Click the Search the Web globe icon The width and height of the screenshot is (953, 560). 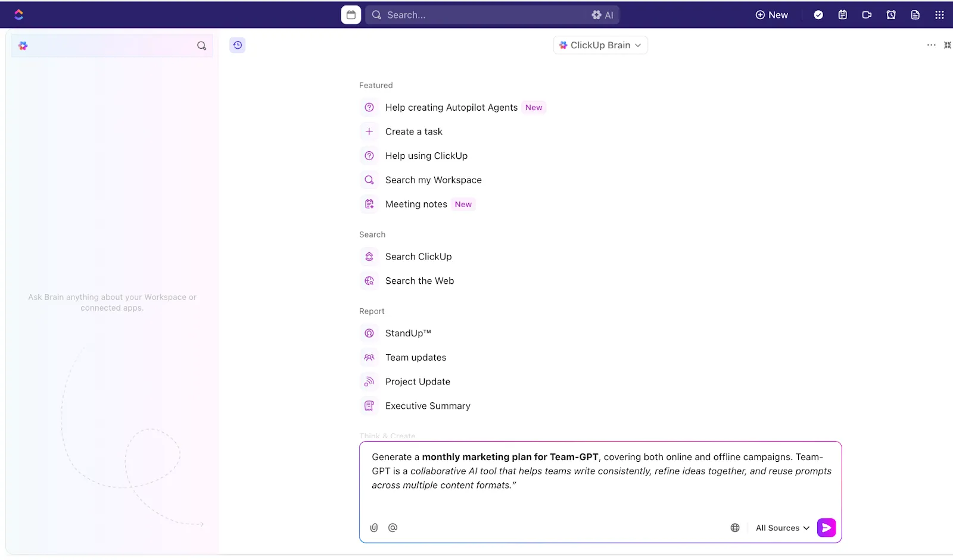[x=369, y=281]
